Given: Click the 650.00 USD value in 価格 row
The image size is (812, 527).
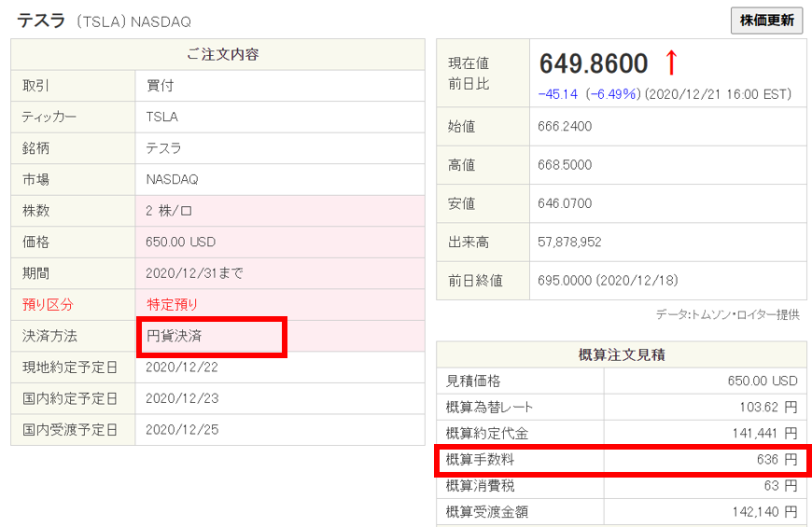Looking at the screenshot, I should point(180,242).
